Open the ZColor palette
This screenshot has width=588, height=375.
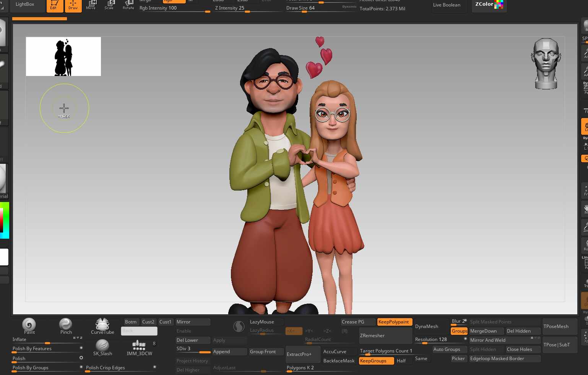pos(489,5)
